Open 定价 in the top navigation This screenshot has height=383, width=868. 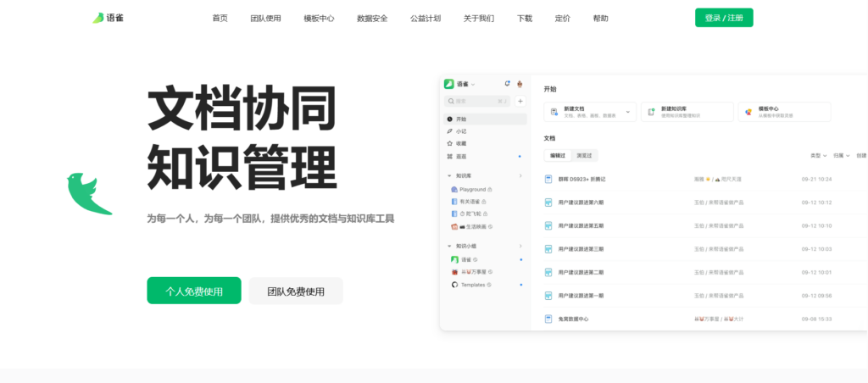(x=563, y=19)
